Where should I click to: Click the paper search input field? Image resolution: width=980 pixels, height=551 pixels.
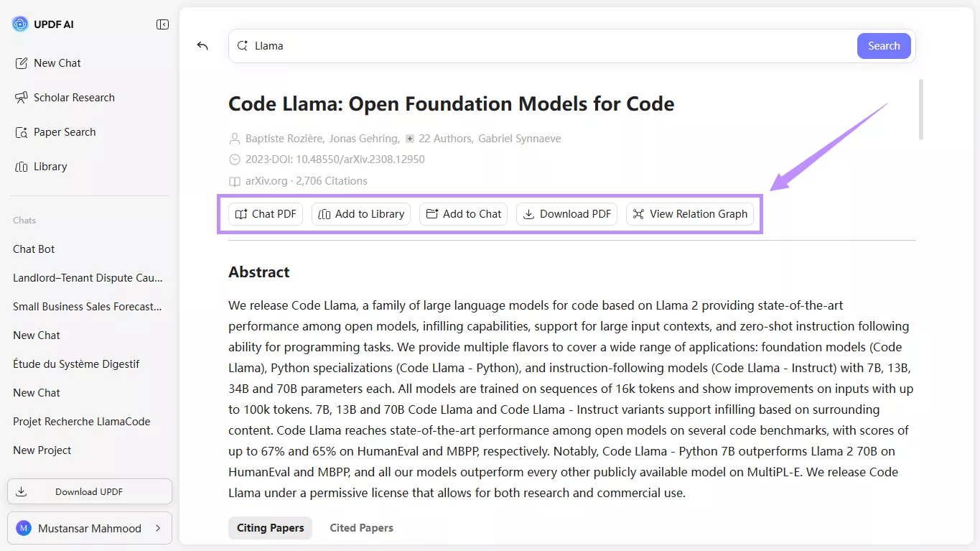546,46
